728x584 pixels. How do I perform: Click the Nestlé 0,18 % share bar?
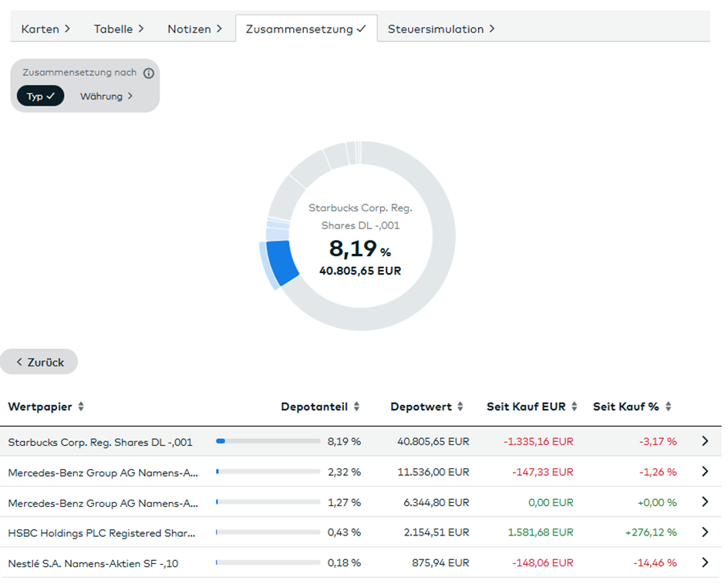click(x=268, y=562)
